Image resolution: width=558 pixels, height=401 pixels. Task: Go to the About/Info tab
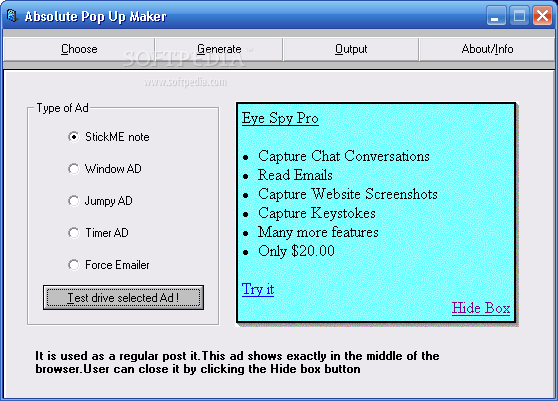tap(487, 49)
